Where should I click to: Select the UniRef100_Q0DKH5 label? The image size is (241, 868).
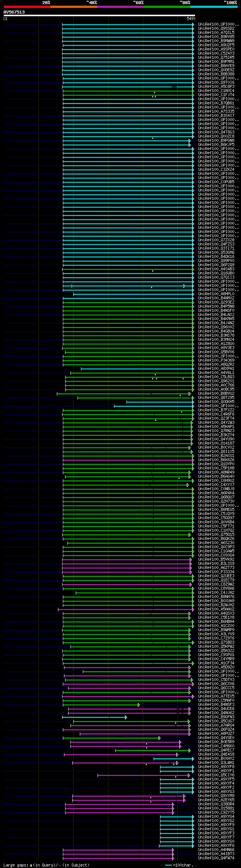pos(216,402)
